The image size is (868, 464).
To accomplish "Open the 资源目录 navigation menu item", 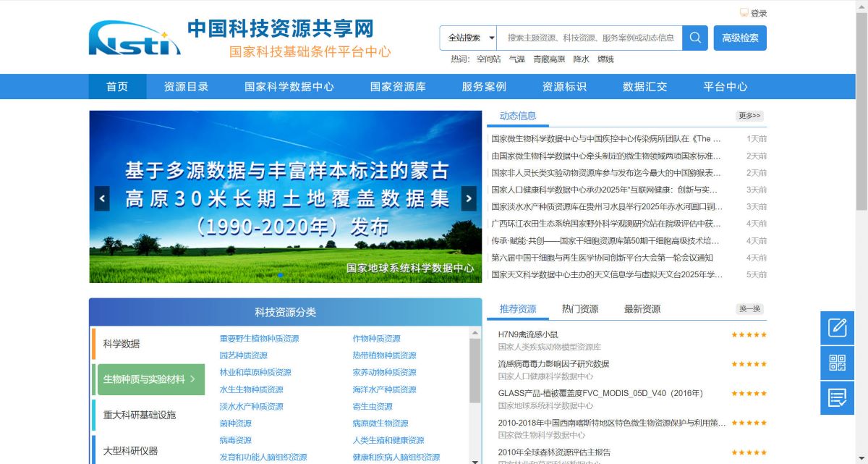I will pos(186,87).
